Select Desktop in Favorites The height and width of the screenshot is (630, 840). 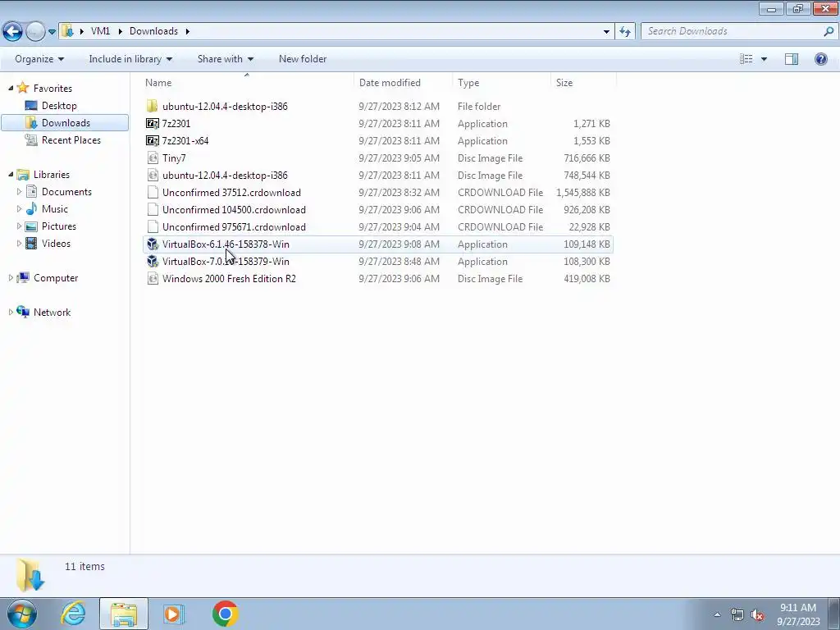pyautogui.click(x=59, y=106)
